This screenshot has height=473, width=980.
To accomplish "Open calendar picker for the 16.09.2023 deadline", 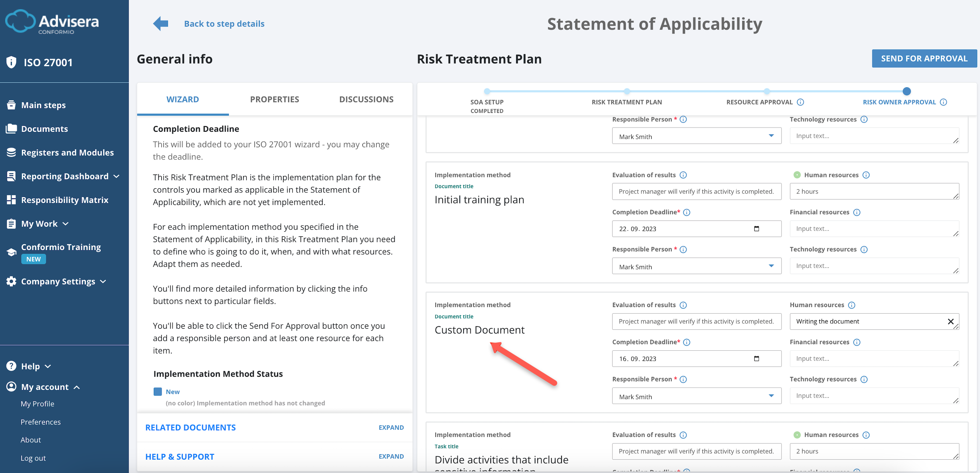I will (x=757, y=358).
